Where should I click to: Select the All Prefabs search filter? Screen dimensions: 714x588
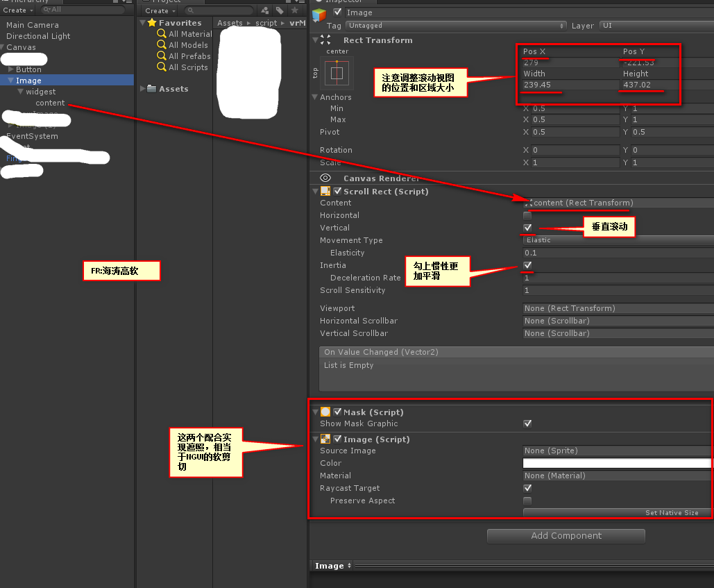[x=184, y=56]
